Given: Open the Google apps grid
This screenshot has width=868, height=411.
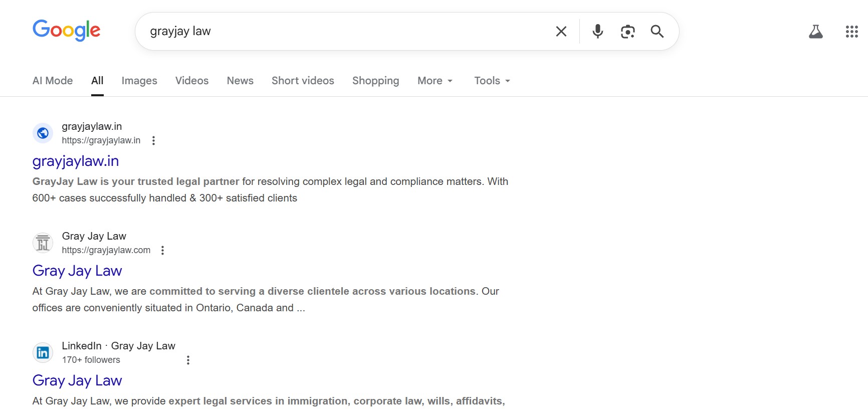Looking at the screenshot, I should pyautogui.click(x=851, y=32).
